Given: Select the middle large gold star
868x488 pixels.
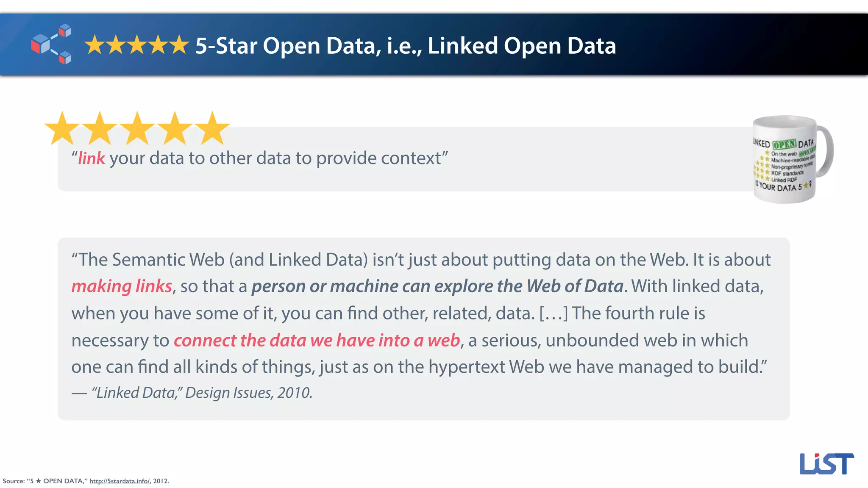Looking at the screenshot, I should click(137, 129).
